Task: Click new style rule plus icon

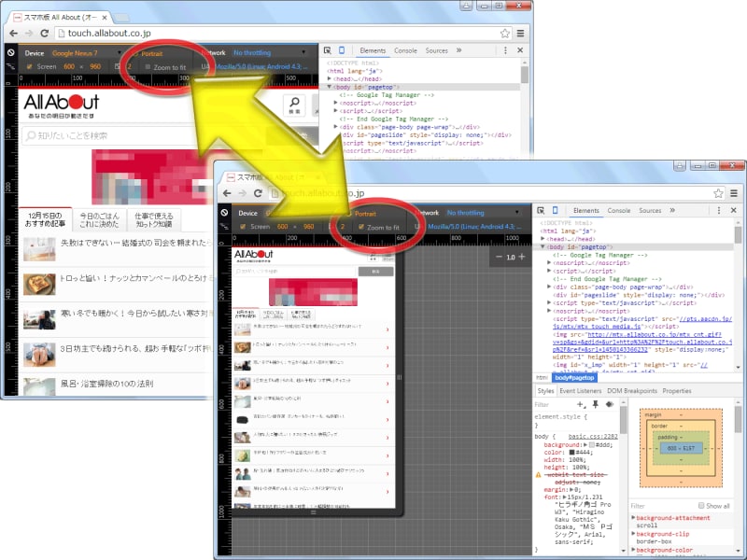Action: pos(581,404)
